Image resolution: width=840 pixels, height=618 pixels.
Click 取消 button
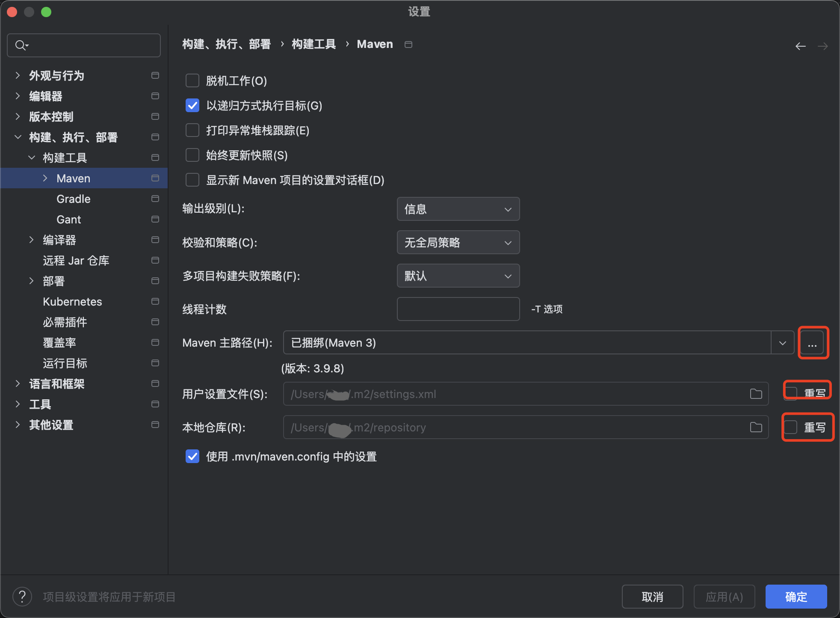click(652, 597)
